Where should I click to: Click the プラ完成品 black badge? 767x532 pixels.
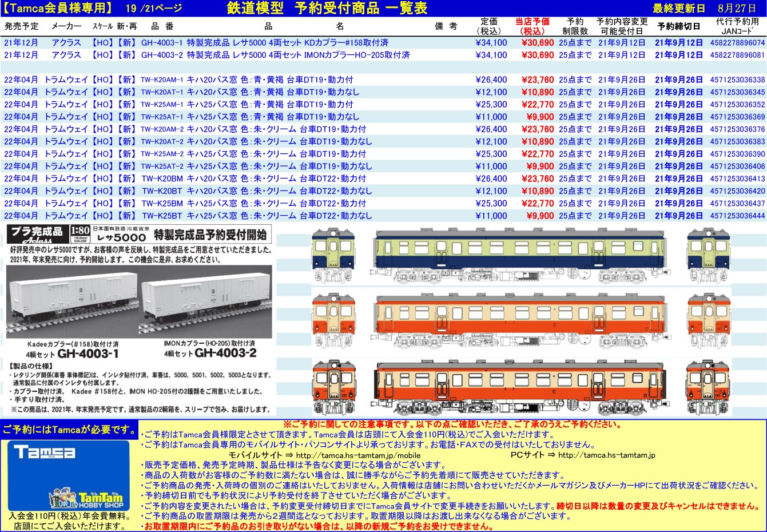point(37,233)
